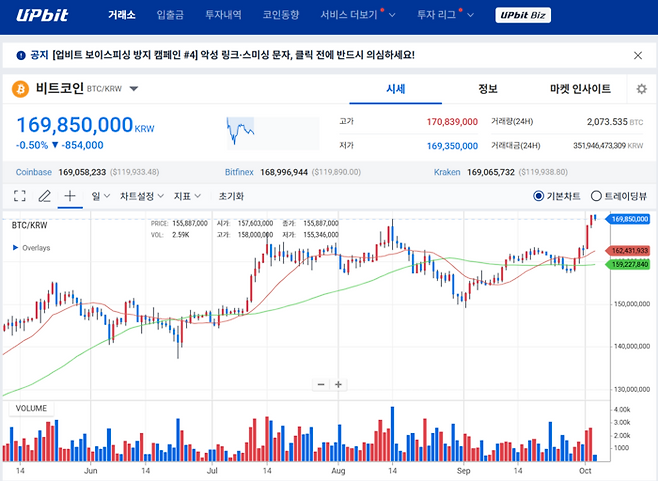
Task: Zoom out chart with minus button
Action: pyautogui.click(x=321, y=384)
